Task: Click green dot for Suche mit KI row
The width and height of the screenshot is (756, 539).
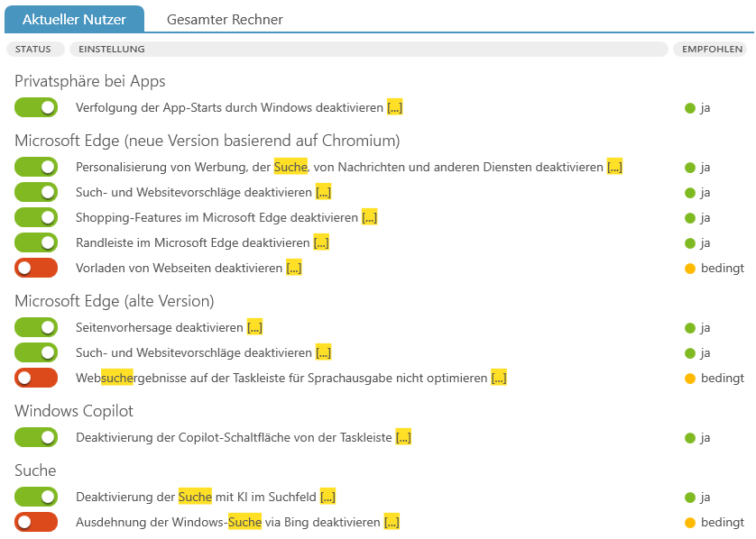Action: coord(690,498)
